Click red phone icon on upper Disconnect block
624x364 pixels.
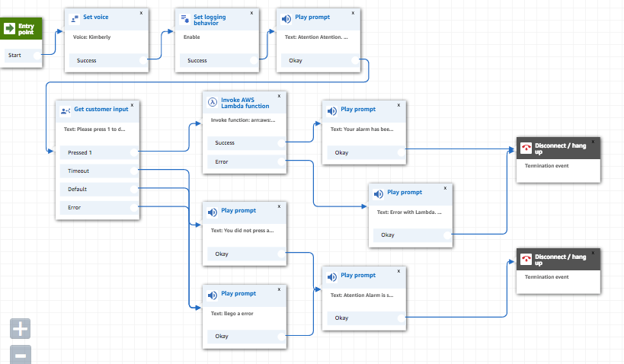[526, 148]
